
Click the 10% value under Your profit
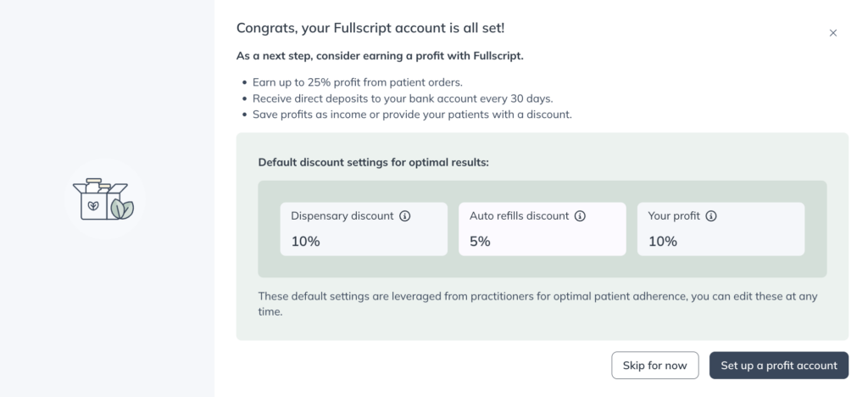pos(663,242)
